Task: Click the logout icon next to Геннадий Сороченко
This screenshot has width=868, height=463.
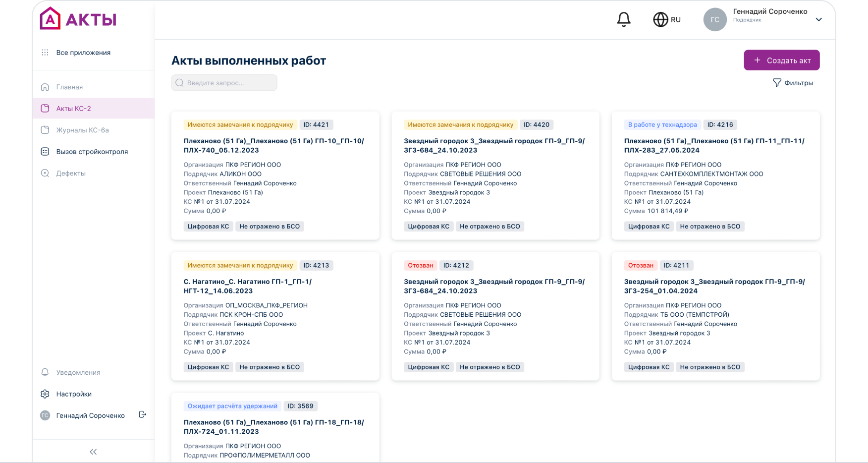Action: pyautogui.click(x=143, y=414)
